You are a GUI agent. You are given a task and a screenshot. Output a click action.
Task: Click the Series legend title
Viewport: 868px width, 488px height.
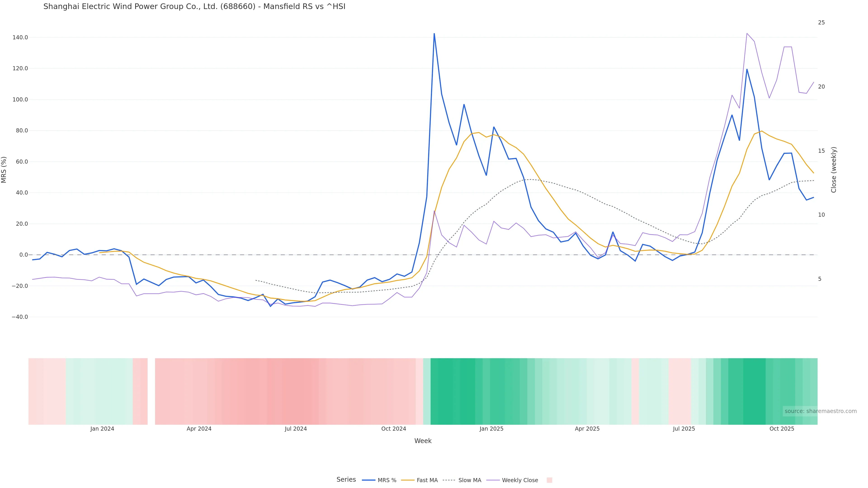pos(346,480)
